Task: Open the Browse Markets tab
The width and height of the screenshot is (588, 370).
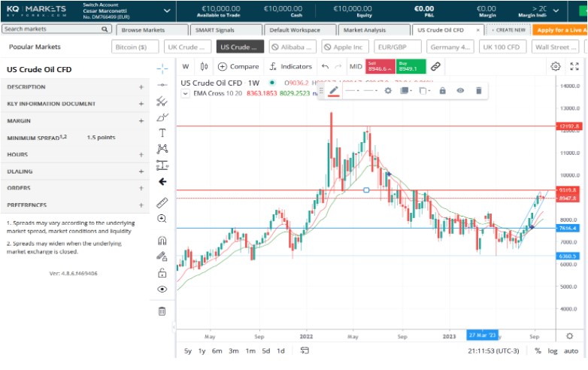Action: click(152, 30)
